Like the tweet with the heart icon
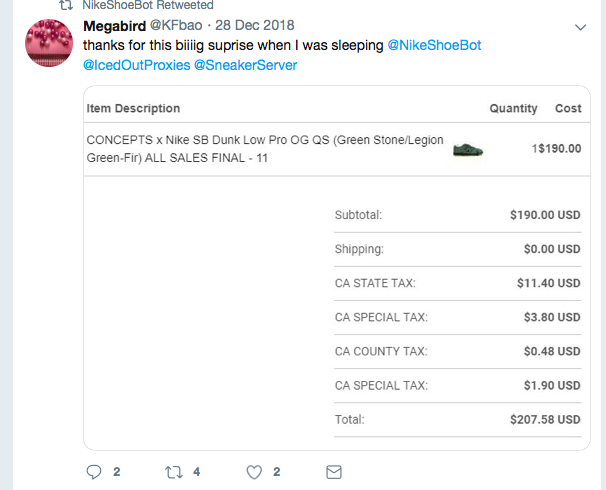Image resolution: width=606 pixels, height=490 pixels. point(254,471)
